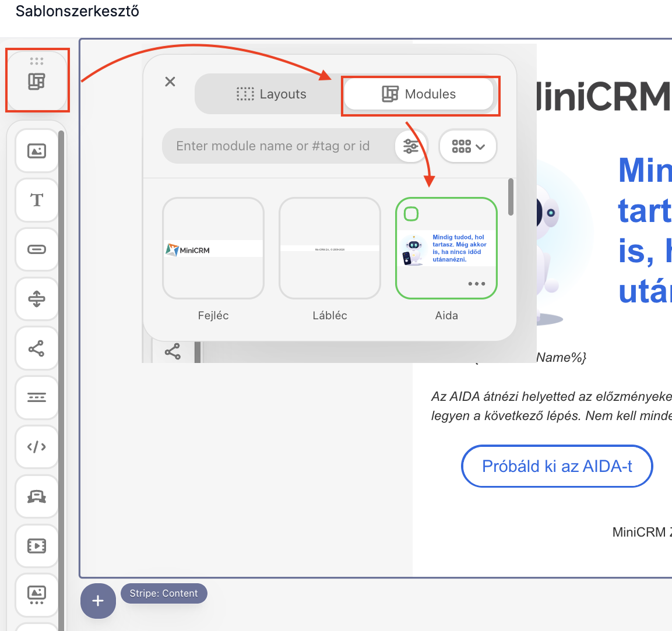Screen dimensions: 672x631
Task: Select the Text block tool
Action: click(x=37, y=200)
